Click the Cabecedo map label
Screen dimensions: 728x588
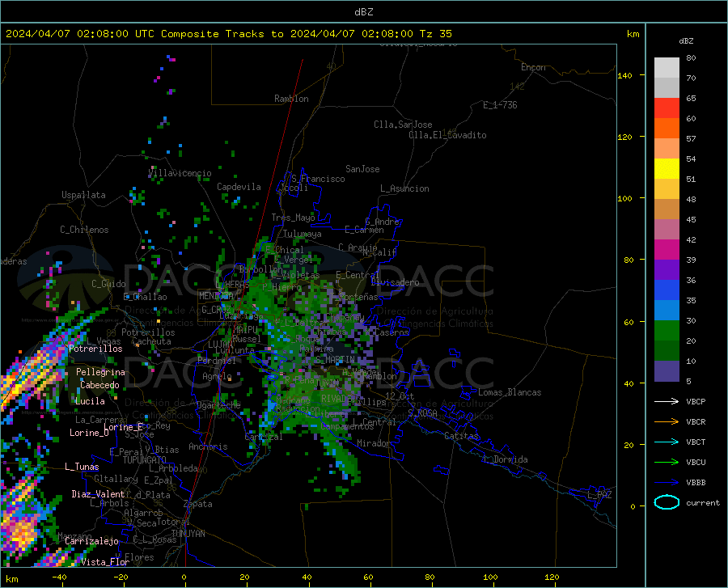[99, 385]
